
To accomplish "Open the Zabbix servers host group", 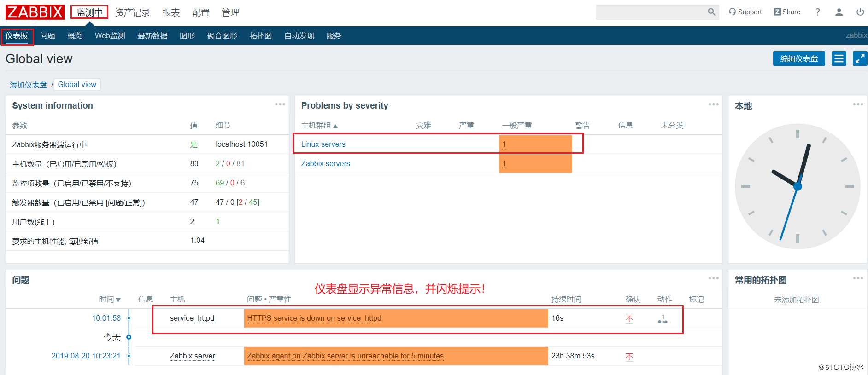I will click(x=325, y=164).
